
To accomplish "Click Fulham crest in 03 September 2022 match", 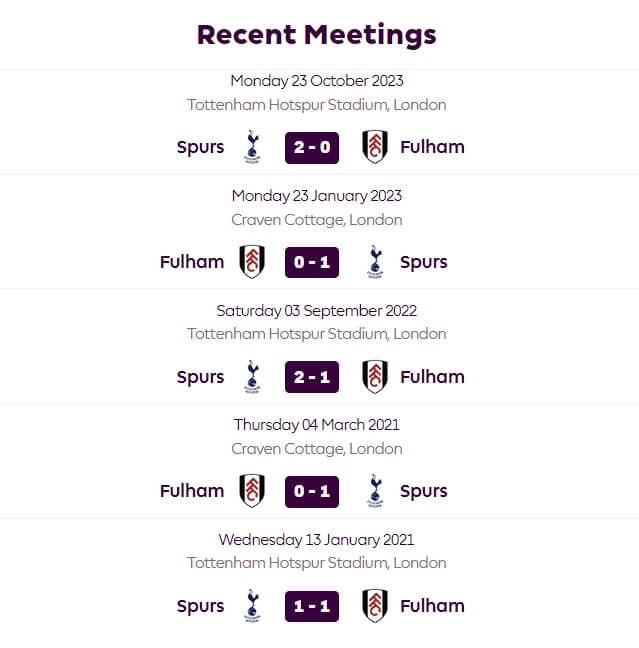I will [x=375, y=377].
